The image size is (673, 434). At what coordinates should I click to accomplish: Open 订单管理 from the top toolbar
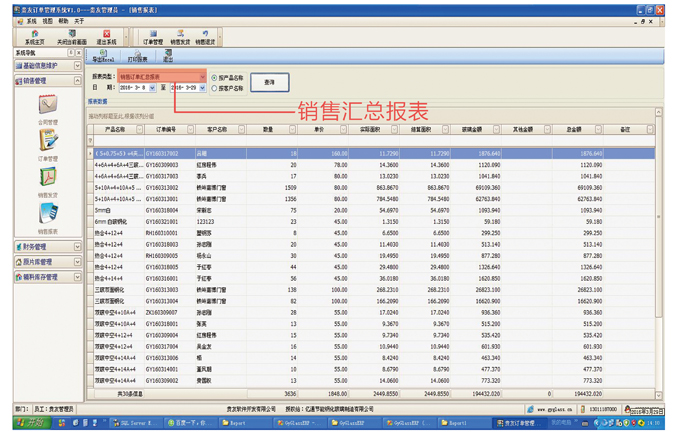tap(152, 37)
